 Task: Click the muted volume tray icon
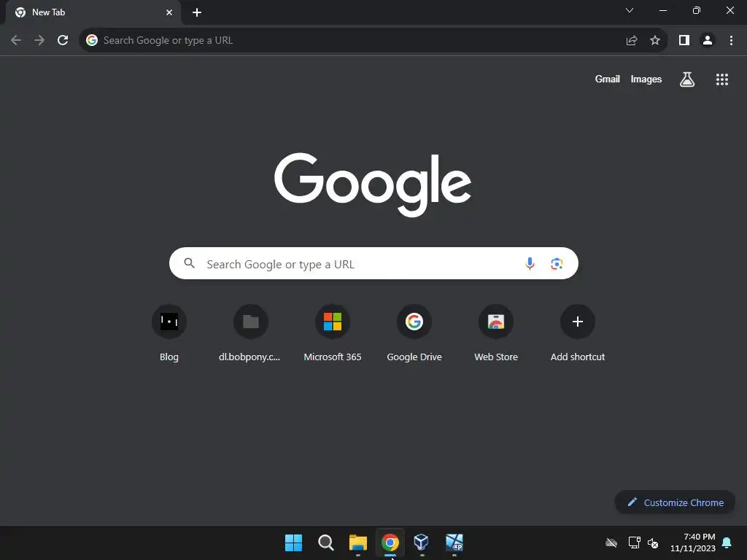coord(653,542)
